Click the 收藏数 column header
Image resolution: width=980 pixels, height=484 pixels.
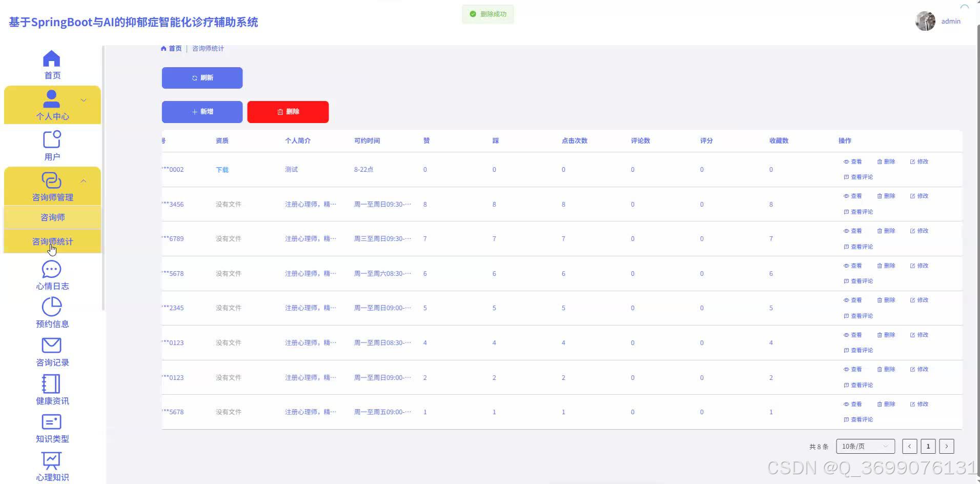(779, 140)
